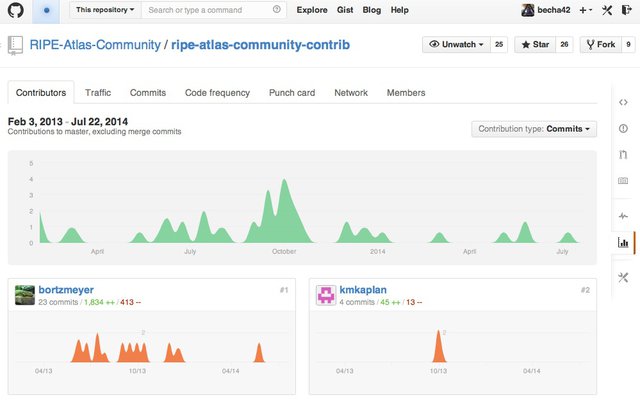This screenshot has height=402, width=640.
Task: Open Gist in top navigation
Action: point(345,10)
